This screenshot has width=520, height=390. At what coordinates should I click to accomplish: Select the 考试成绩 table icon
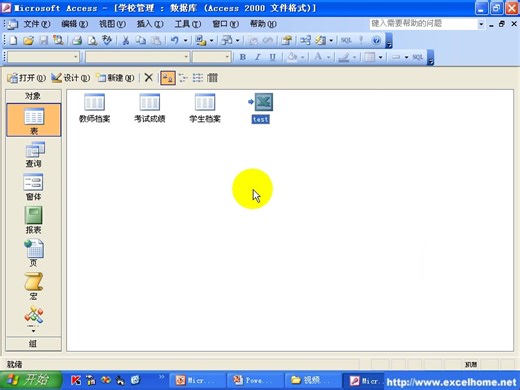(150, 108)
